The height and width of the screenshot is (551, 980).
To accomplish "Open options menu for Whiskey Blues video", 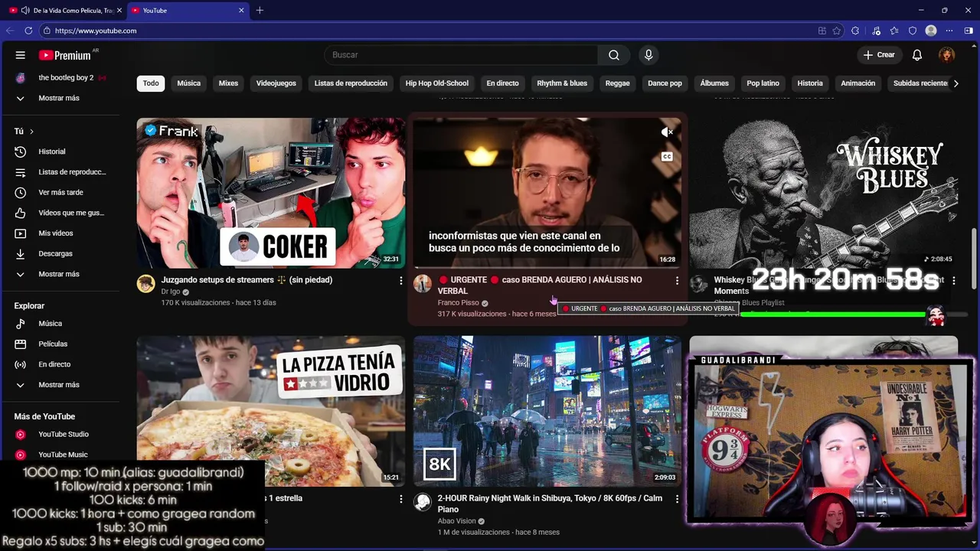I will tap(953, 281).
